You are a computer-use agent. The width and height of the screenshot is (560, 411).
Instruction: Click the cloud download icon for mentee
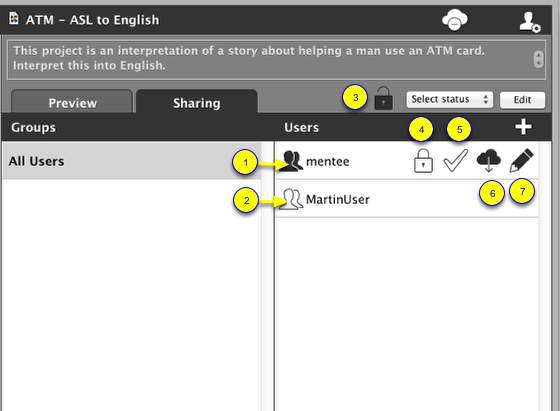(x=489, y=161)
